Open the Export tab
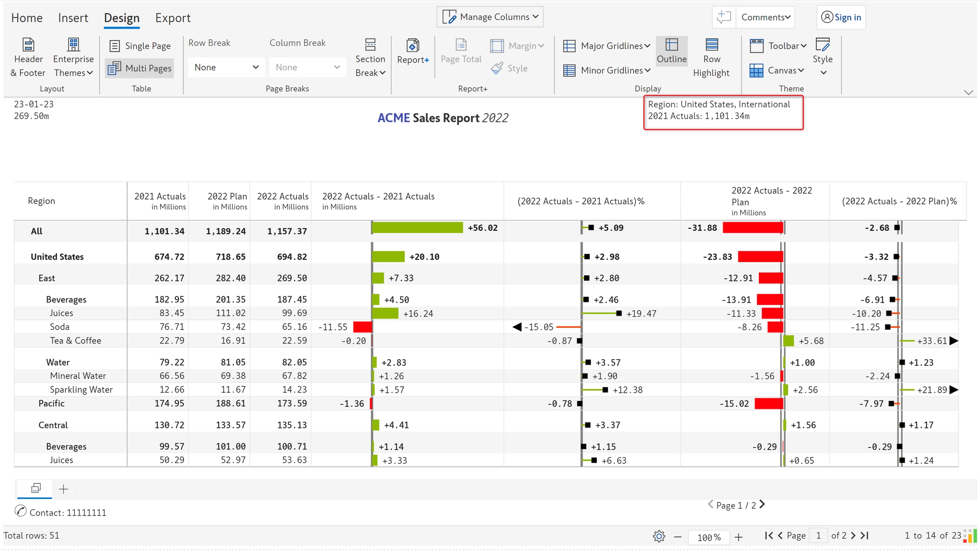 coord(172,18)
